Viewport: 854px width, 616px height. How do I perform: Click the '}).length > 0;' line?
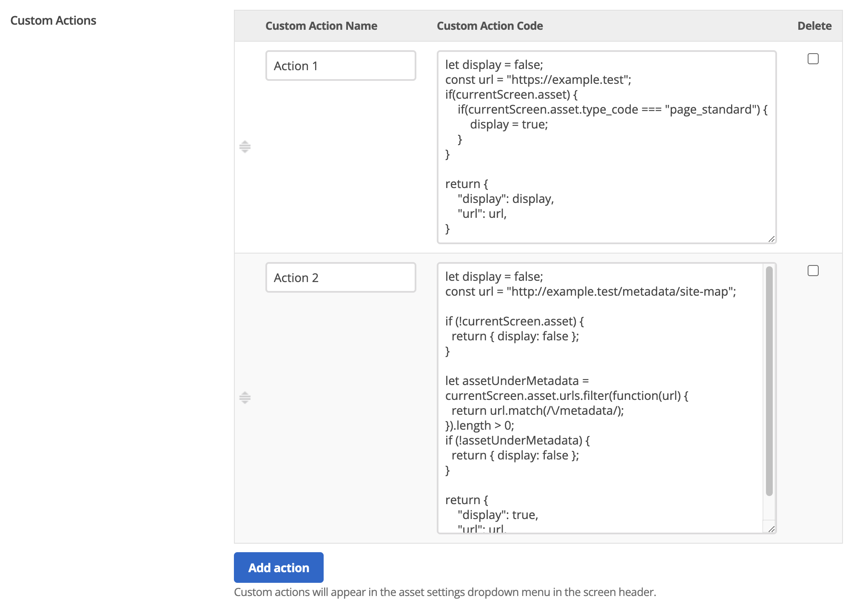click(x=480, y=425)
